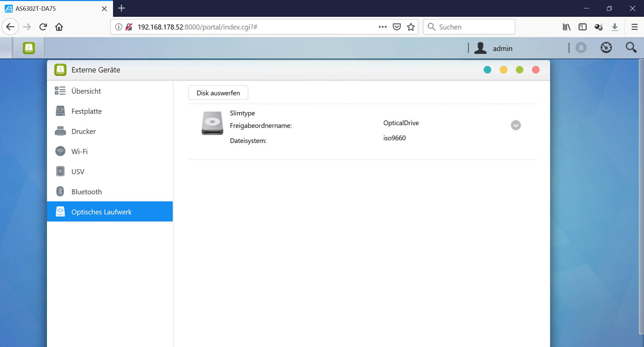Click the teal help window dot
644x347 pixels.
487,70
